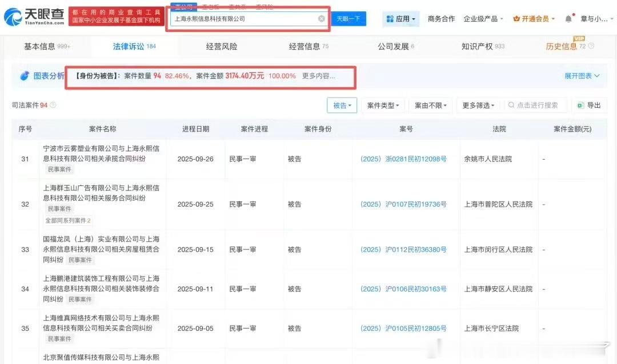
Task: Click the 上海市长宁区法院 court cell
Action: click(491, 328)
